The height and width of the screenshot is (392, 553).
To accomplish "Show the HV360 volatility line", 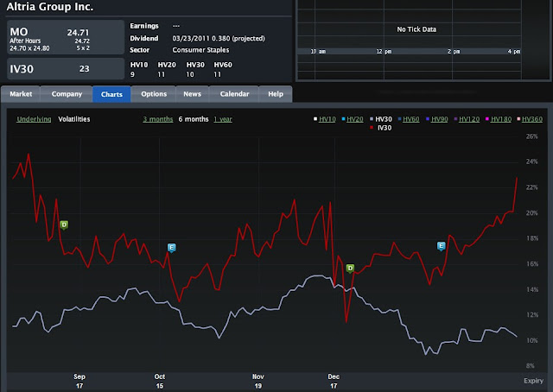I will point(531,117).
